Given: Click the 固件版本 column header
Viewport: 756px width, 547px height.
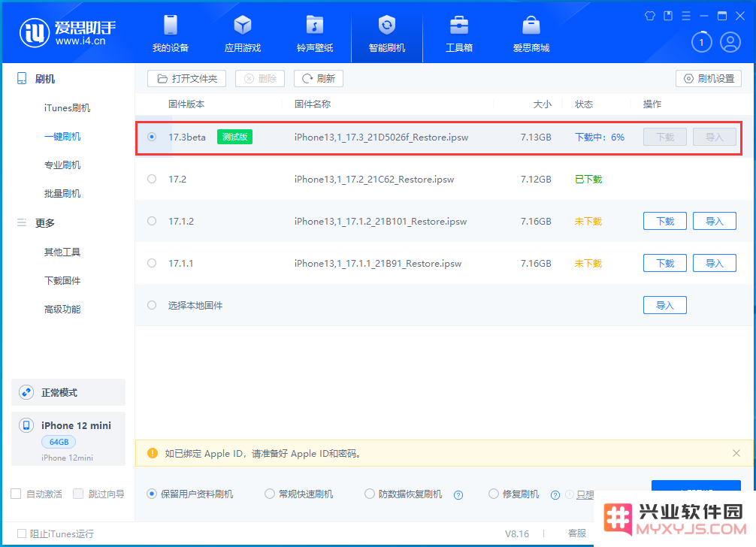Looking at the screenshot, I should pos(186,104).
